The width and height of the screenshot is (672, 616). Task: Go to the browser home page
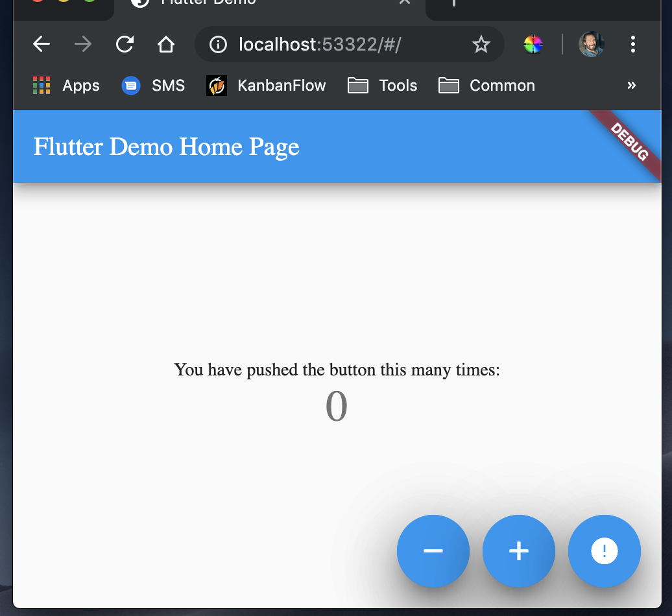166,44
